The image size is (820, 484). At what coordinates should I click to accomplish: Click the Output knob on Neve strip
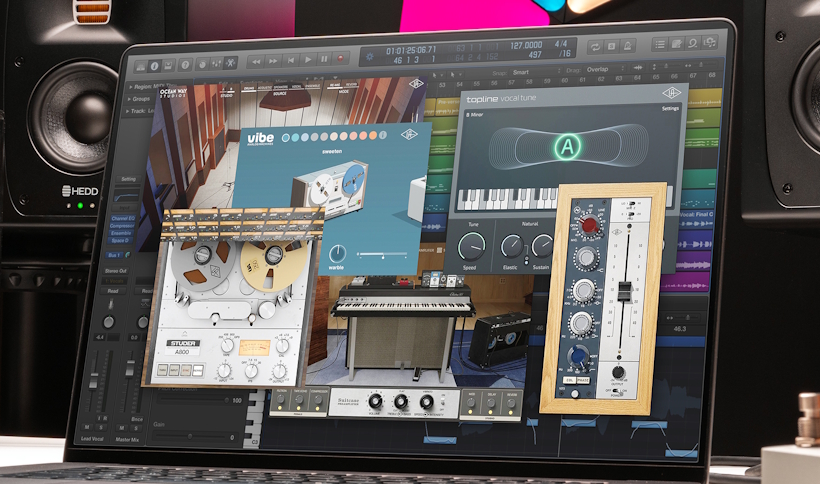coord(618,373)
